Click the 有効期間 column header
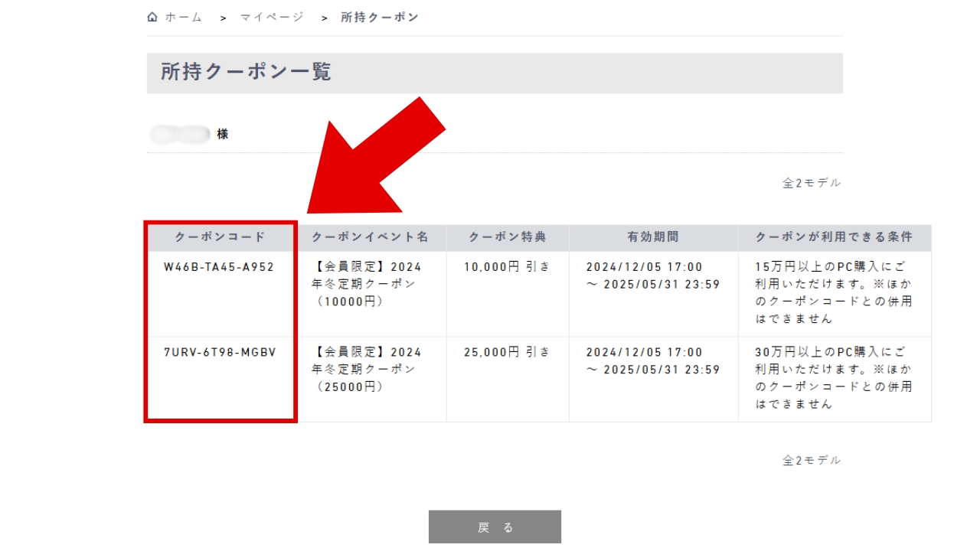The width and height of the screenshot is (980, 551). tap(653, 237)
